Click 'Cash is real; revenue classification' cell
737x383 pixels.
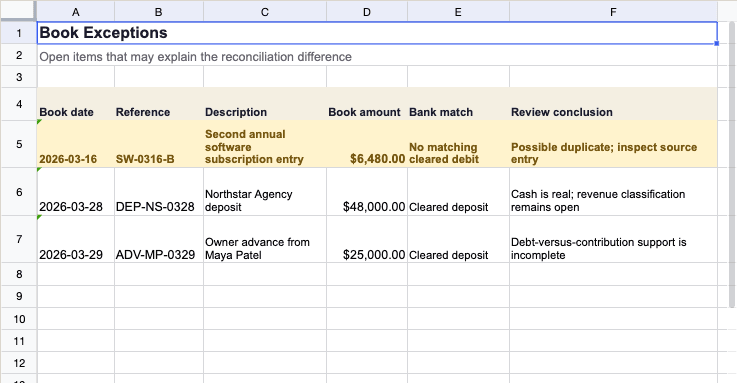click(613, 192)
